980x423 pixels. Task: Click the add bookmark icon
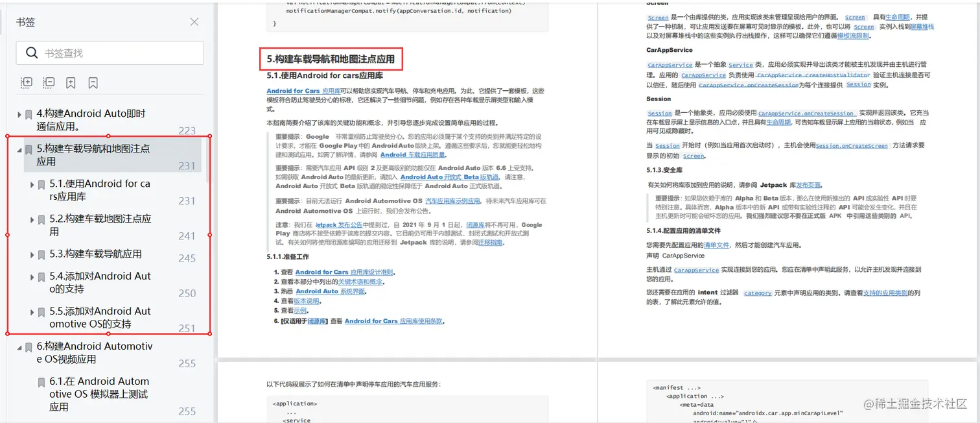70,83
